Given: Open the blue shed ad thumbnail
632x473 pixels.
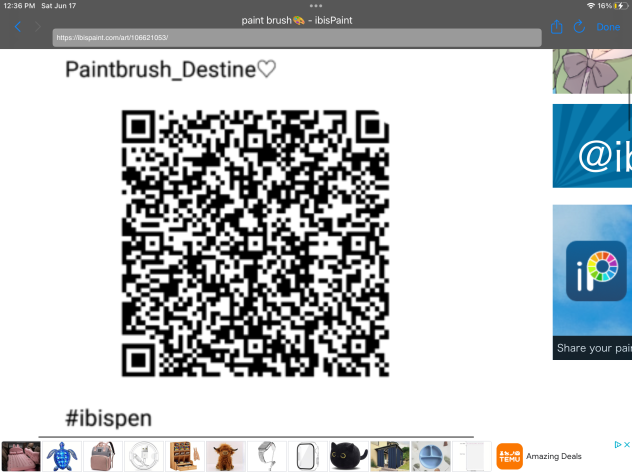Looking at the screenshot, I should pyautogui.click(x=389, y=456).
